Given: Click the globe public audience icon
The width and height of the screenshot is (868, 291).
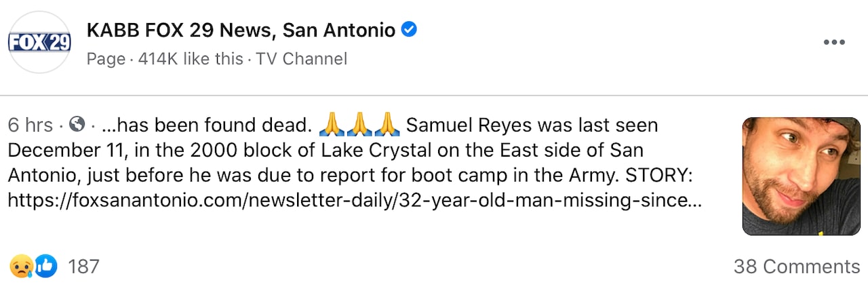Looking at the screenshot, I should (x=77, y=125).
